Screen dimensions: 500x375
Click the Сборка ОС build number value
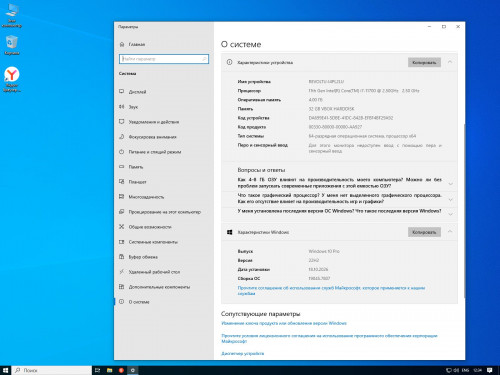pyautogui.click(x=319, y=278)
